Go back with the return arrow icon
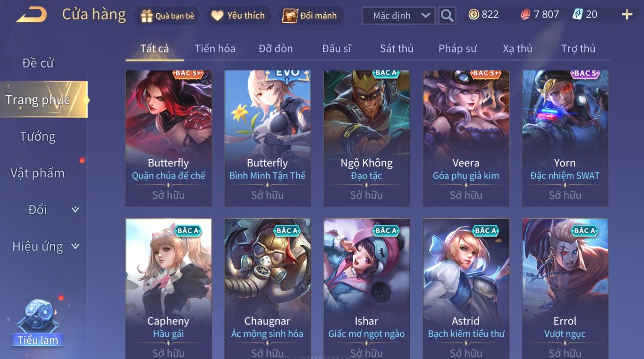The width and height of the screenshot is (644, 359). pyautogui.click(x=32, y=15)
